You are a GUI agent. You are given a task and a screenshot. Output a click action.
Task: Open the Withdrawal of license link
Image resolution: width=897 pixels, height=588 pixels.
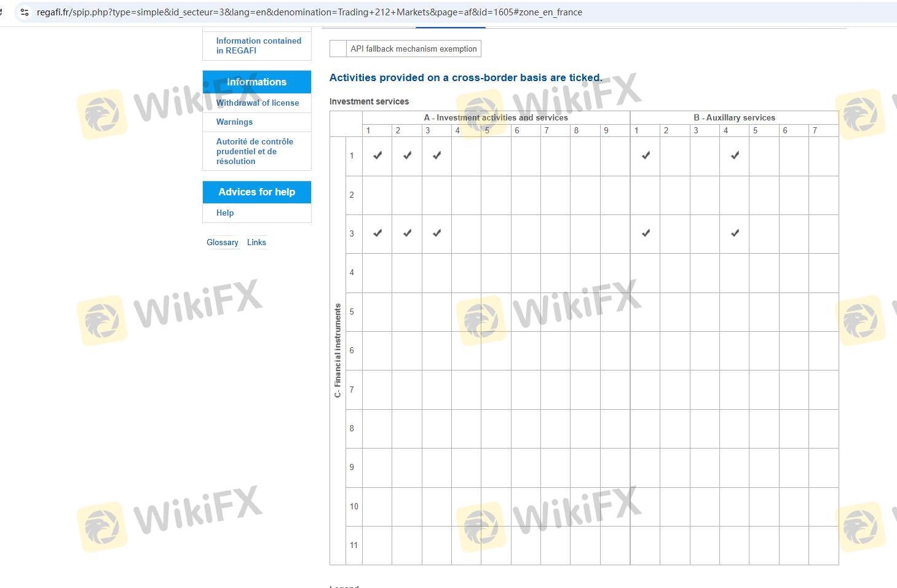257,103
